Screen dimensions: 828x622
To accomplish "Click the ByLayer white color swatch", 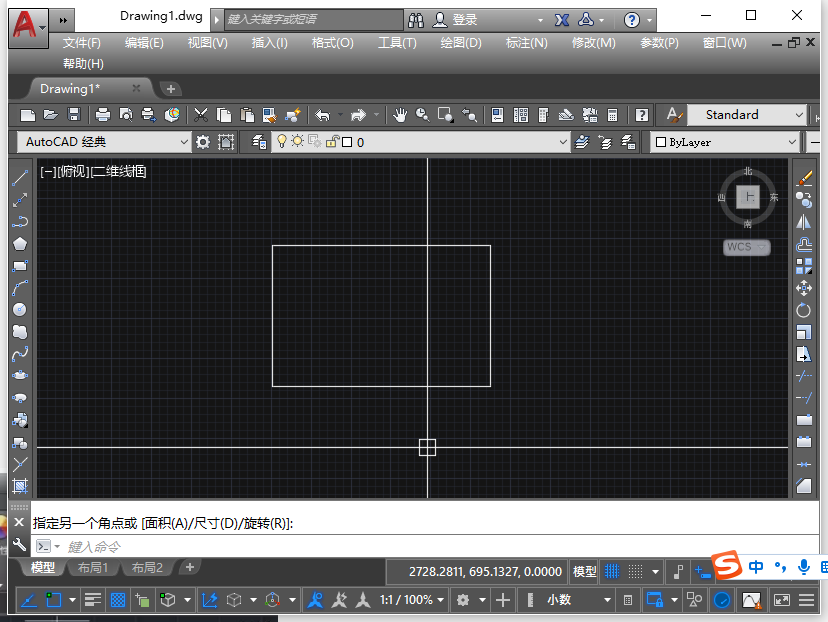I will (661, 142).
